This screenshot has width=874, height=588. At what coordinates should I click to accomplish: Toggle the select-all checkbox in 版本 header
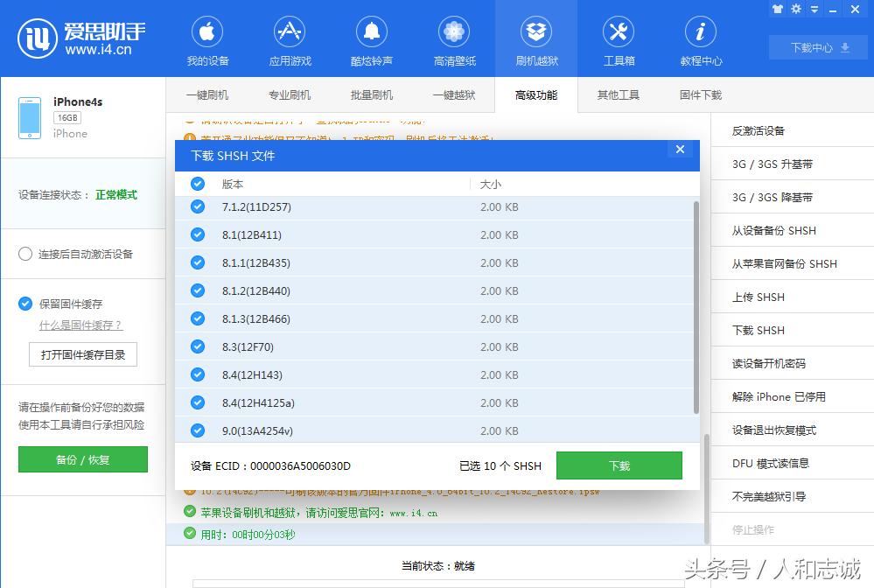[x=196, y=184]
